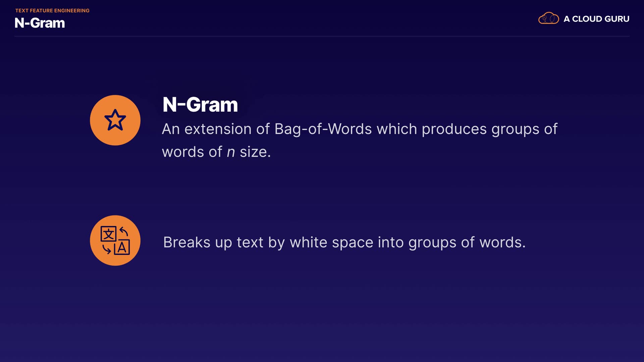Click the lower curved arrow in translate icon
The height and width of the screenshot is (362, 644).
click(107, 249)
